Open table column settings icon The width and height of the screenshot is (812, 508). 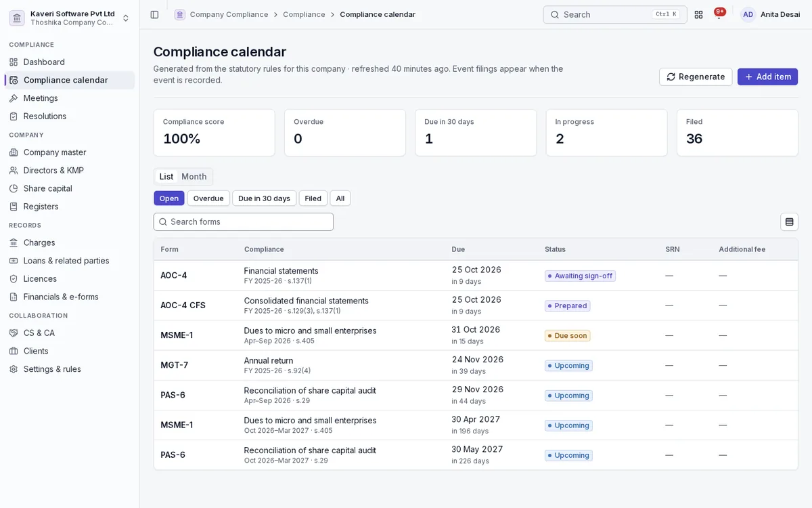pos(789,221)
